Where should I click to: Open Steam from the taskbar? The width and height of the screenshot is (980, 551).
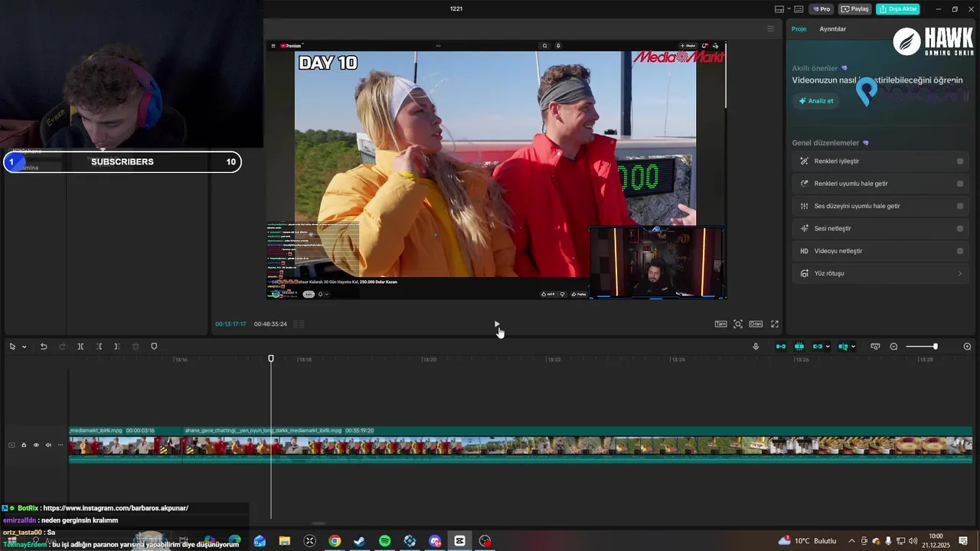coord(359,541)
